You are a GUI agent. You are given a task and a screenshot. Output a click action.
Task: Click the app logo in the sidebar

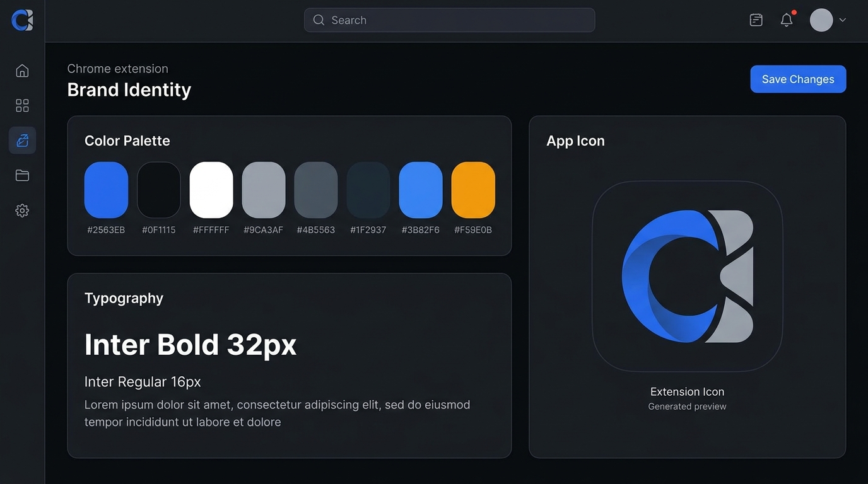[22, 20]
